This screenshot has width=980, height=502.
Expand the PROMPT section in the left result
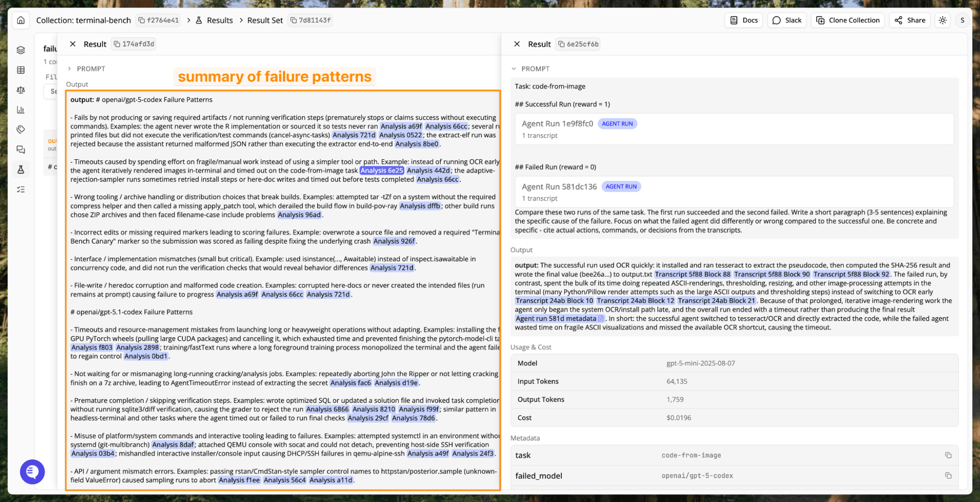pyautogui.click(x=86, y=69)
